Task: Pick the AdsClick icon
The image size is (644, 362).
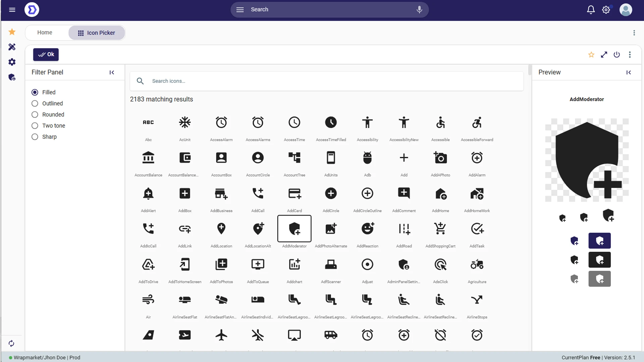Action: point(440,264)
